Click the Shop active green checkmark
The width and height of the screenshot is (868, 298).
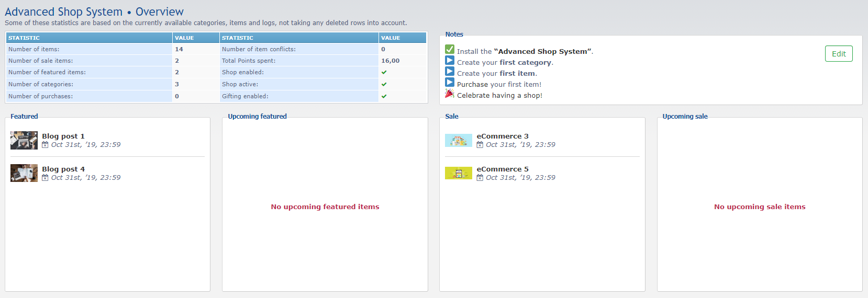[x=384, y=84]
